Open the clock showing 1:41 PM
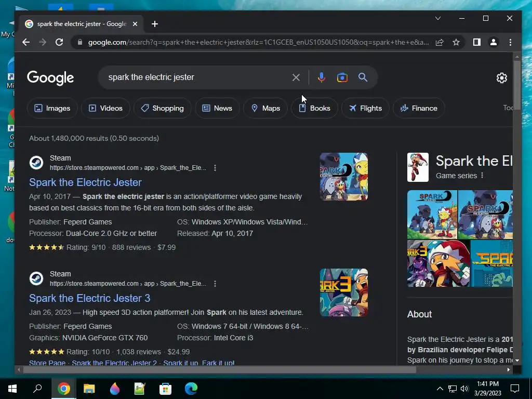This screenshot has height=399, width=532. pyautogui.click(x=487, y=389)
